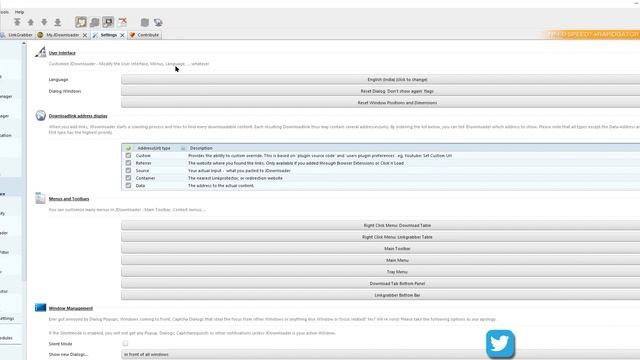
Task: Click Reset Dialog 'Don't show again' flags
Action: pyautogui.click(x=380, y=91)
